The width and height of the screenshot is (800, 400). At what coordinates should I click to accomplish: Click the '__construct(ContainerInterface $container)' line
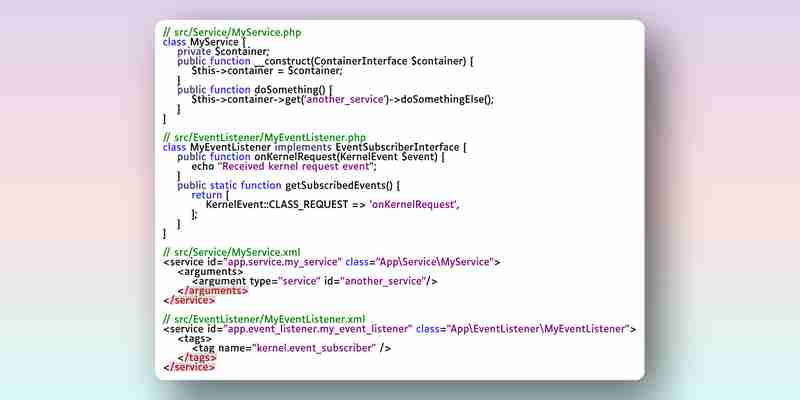pyautogui.click(x=325, y=61)
